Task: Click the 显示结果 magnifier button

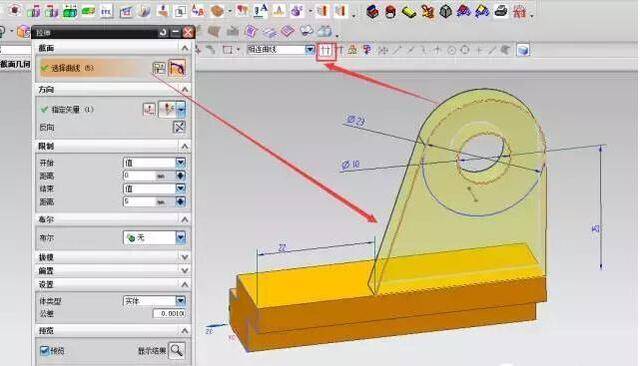Action: tap(177, 350)
